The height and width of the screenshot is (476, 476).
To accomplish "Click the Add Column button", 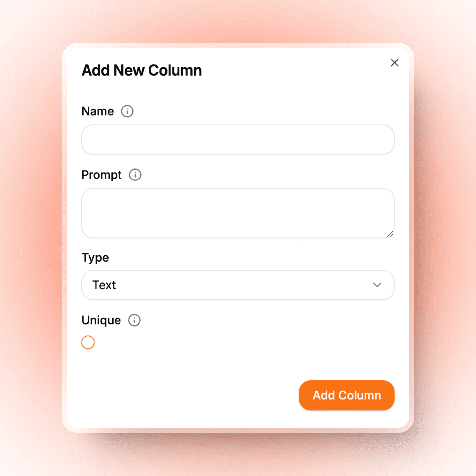I will (347, 395).
